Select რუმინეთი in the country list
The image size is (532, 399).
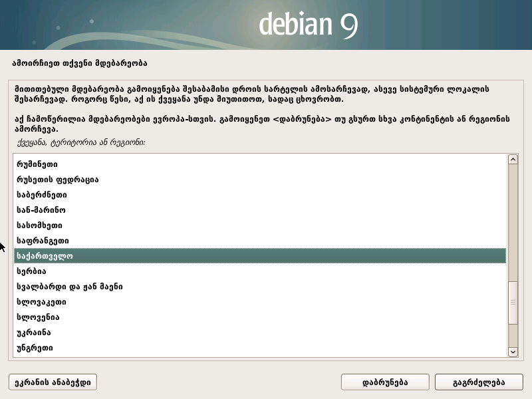(x=260, y=164)
